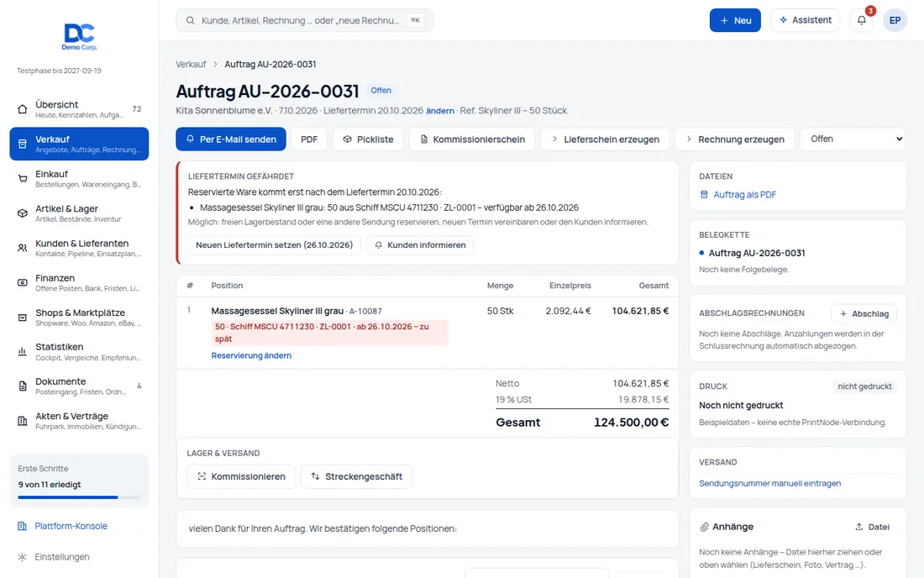
Task: Click the Anhänge paperclip icon
Action: click(704, 527)
